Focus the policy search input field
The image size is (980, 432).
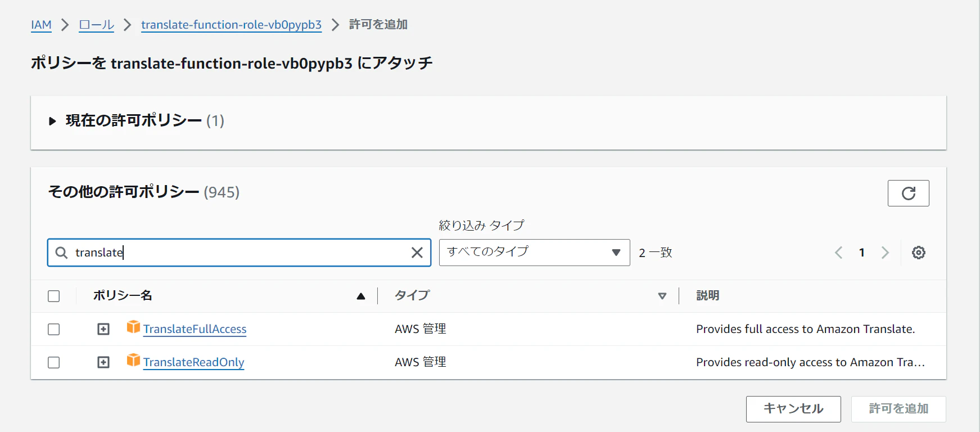coord(239,253)
